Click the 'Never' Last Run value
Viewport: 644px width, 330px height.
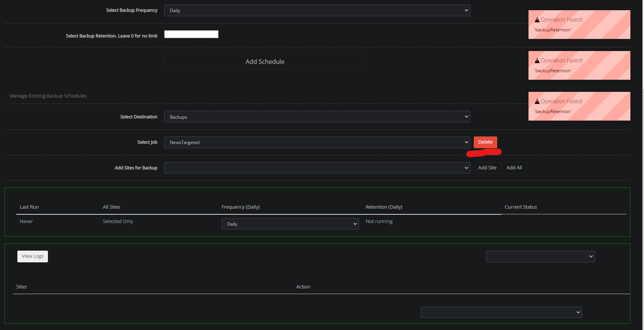click(26, 222)
